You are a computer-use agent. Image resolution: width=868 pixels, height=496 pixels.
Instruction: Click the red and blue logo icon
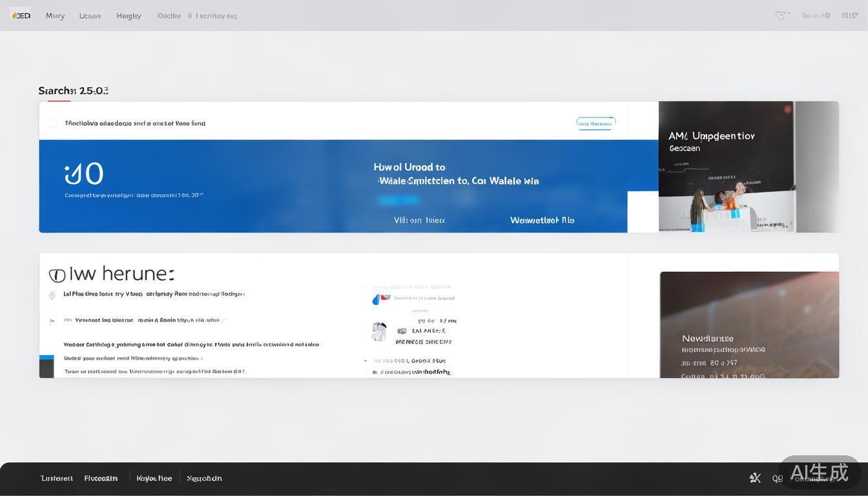click(381, 299)
